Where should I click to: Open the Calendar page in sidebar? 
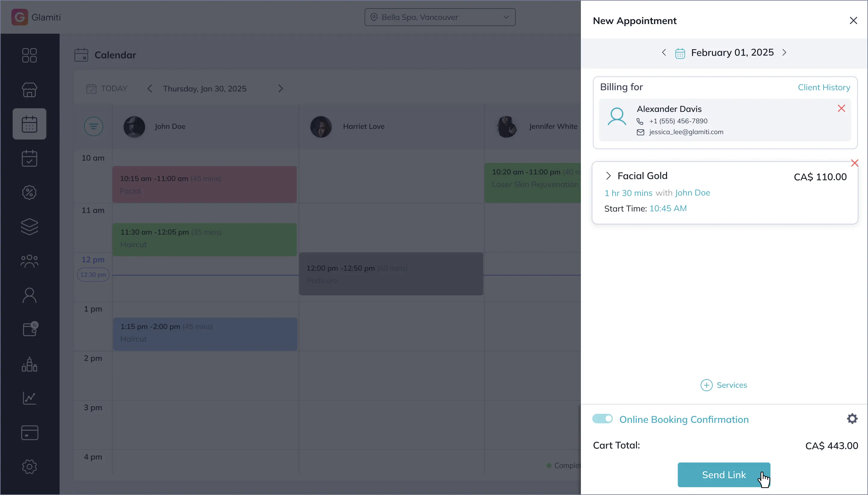pyautogui.click(x=29, y=124)
